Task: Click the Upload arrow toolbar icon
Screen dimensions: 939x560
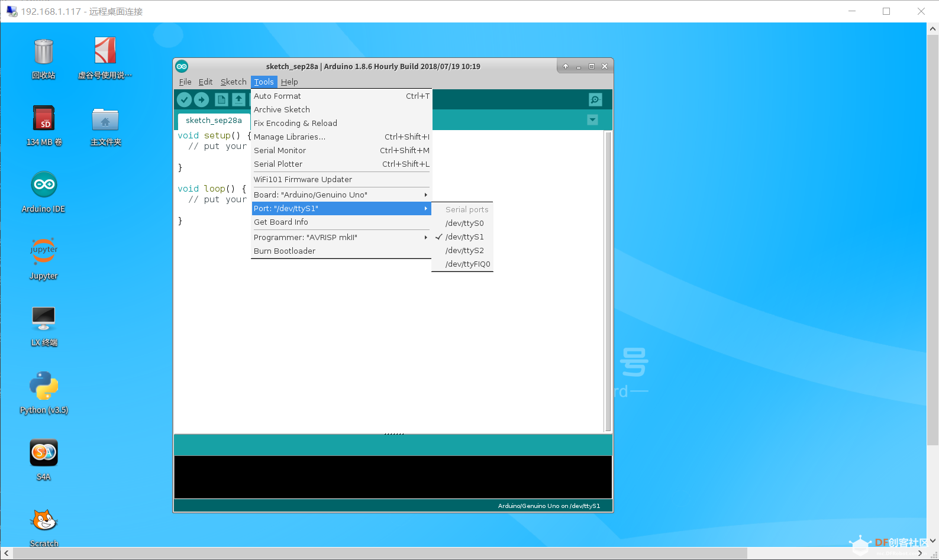Action: (202, 99)
